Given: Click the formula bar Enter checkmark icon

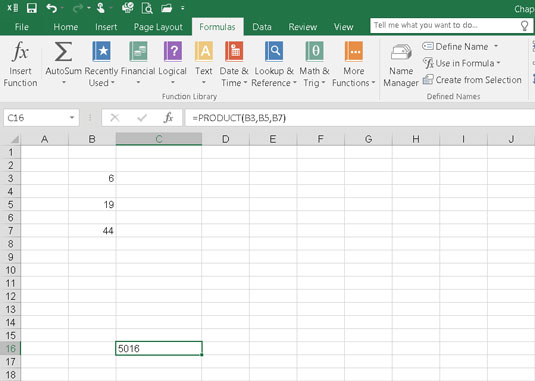Looking at the screenshot, I should [142, 118].
